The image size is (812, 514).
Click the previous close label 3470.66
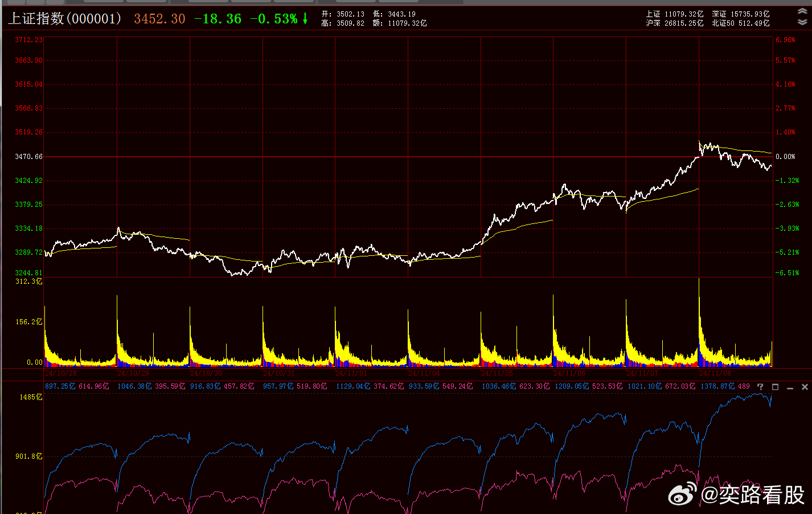(x=28, y=157)
